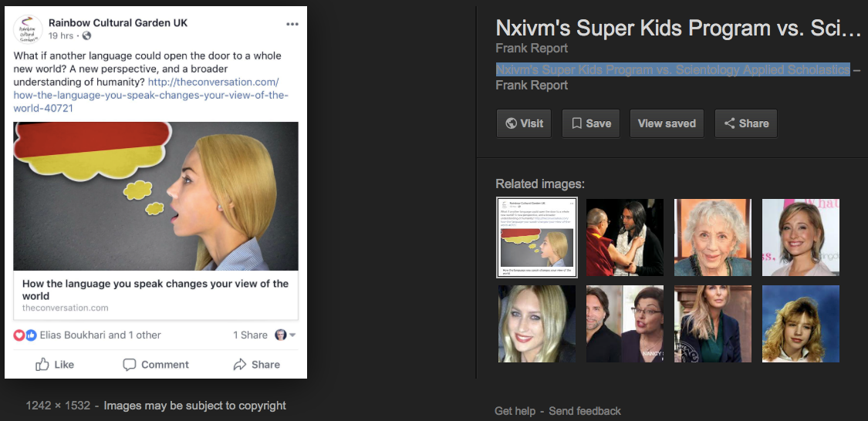Open the Nxivm's Super Kids Program title link

679,28
